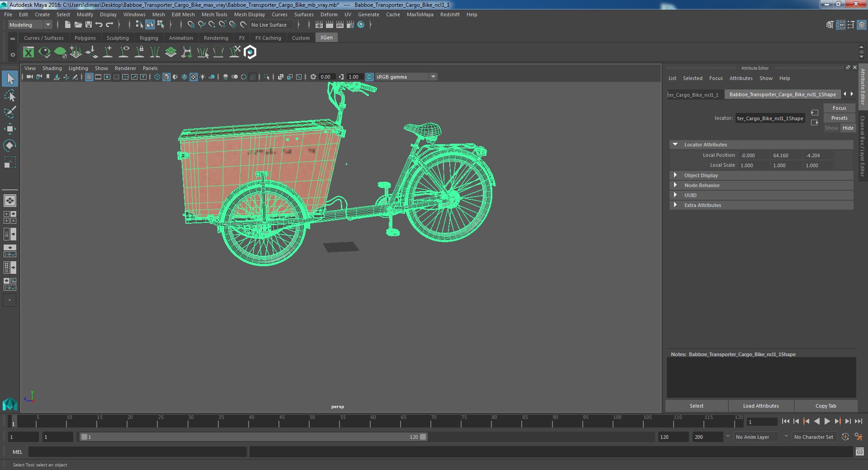The width and height of the screenshot is (868, 470).
Task: Expand Extra Attributes section
Action: click(x=675, y=205)
